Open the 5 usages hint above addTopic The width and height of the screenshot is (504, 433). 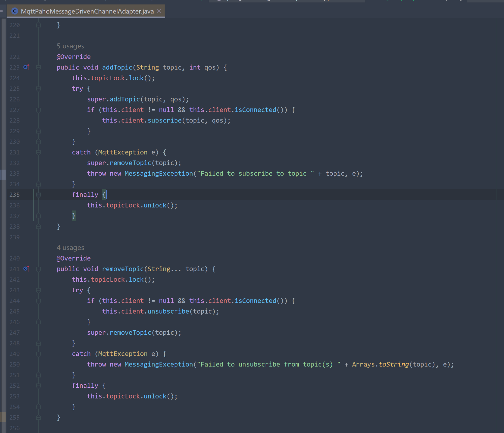(70, 46)
